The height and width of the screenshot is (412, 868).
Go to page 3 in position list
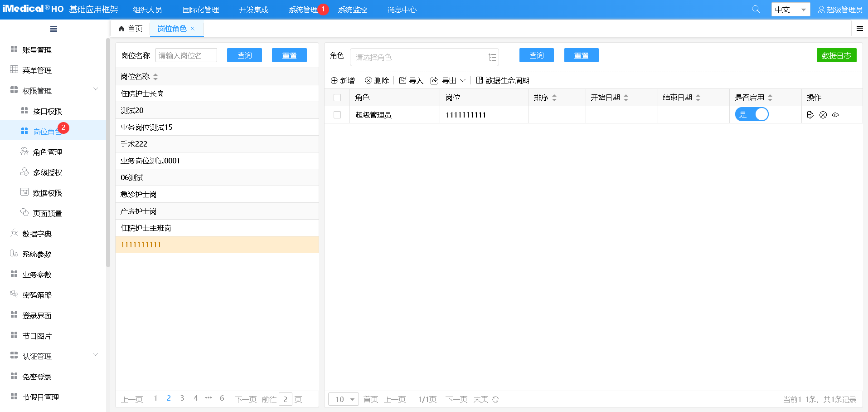click(x=182, y=398)
